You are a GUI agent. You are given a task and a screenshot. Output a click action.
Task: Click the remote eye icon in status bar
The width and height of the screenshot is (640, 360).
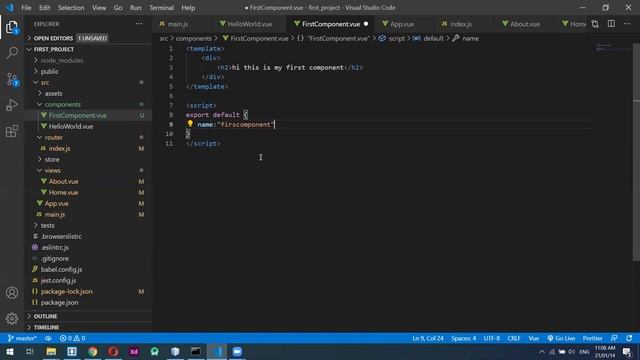tap(48, 338)
